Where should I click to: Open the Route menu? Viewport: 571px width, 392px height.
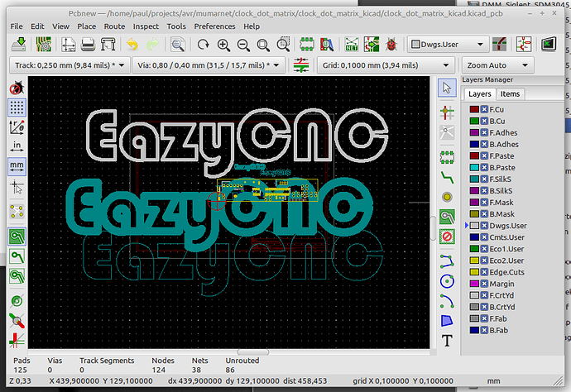tap(114, 26)
